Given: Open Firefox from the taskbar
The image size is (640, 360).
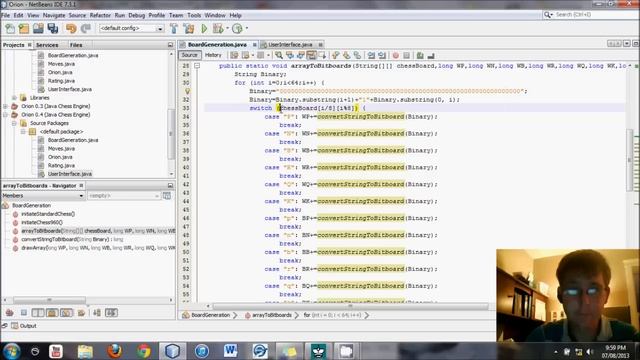Looking at the screenshot, I should (114, 351).
